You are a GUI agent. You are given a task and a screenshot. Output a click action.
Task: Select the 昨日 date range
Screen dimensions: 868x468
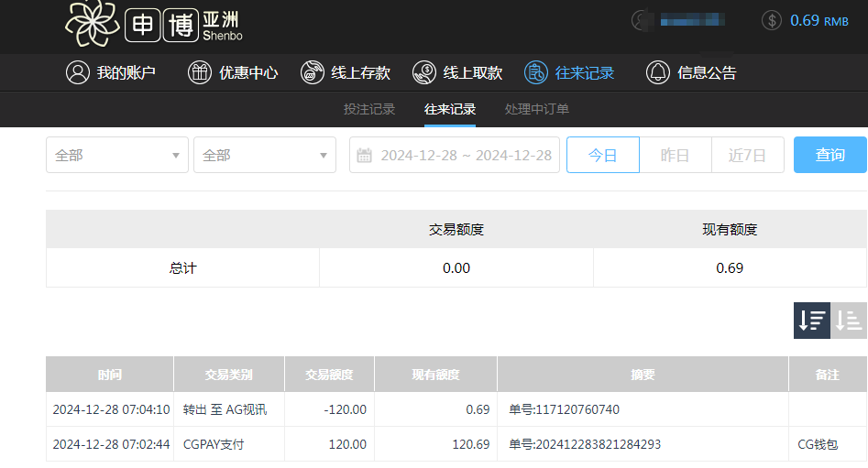(675, 155)
